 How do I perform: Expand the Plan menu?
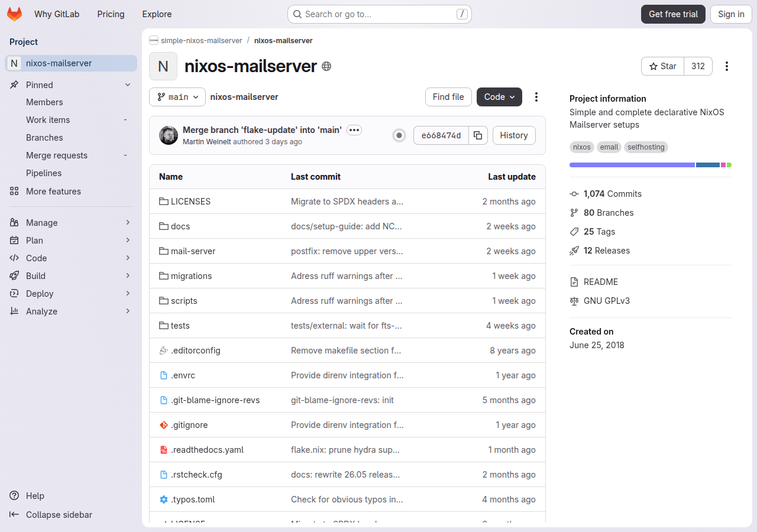(71, 241)
